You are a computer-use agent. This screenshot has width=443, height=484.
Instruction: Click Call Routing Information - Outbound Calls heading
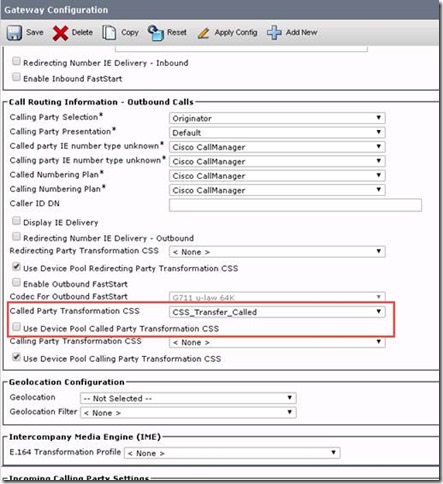pos(101,102)
